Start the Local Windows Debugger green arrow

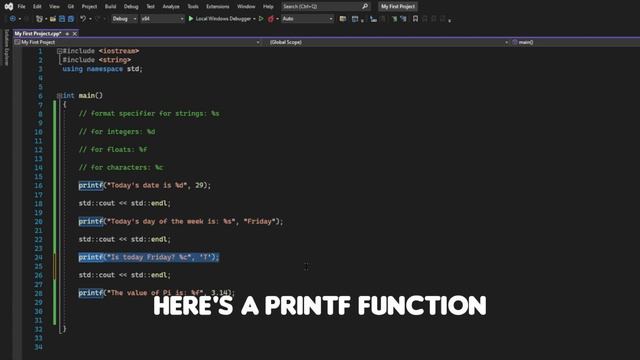191,19
